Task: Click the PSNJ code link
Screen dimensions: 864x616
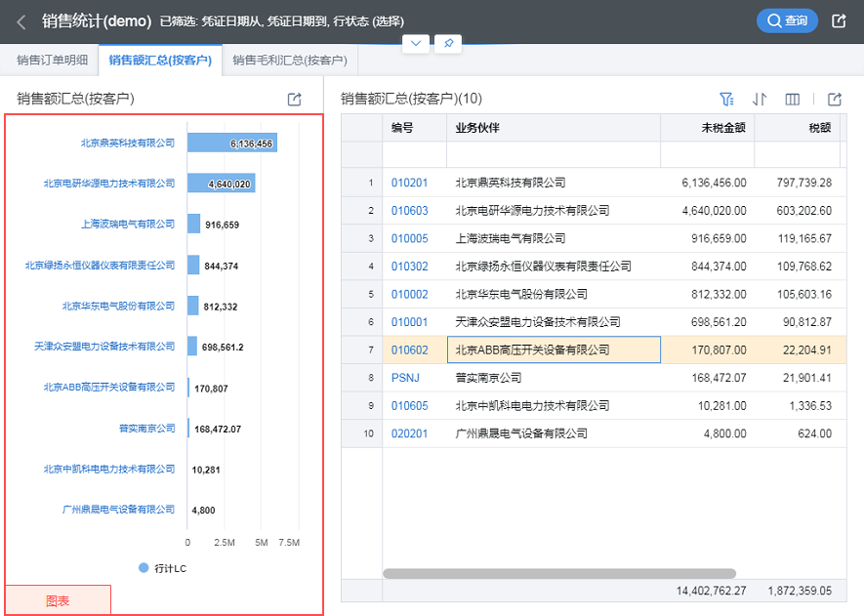Action: [405, 377]
